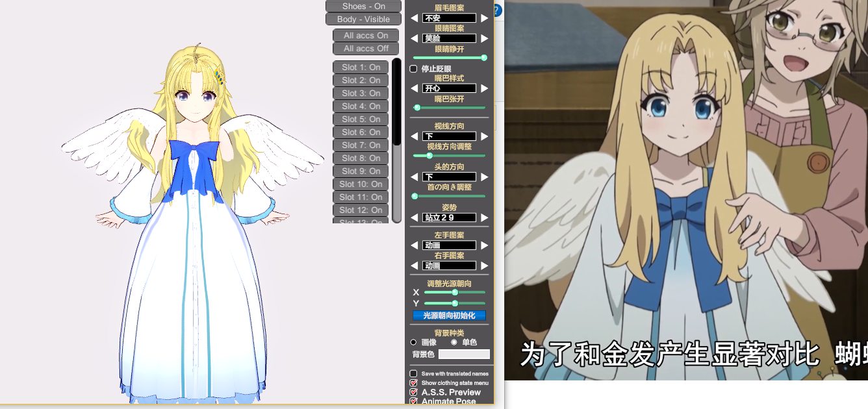This screenshot has width=868, height=409.
Task: Open the 左手图案 value box
Action: point(449,245)
